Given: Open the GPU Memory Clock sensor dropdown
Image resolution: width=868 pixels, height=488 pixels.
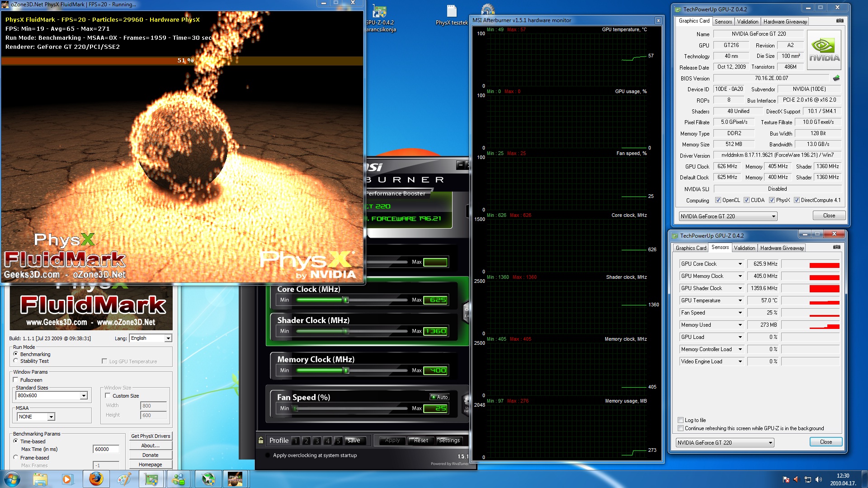Looking at the screenshot, I should point(740,276).
